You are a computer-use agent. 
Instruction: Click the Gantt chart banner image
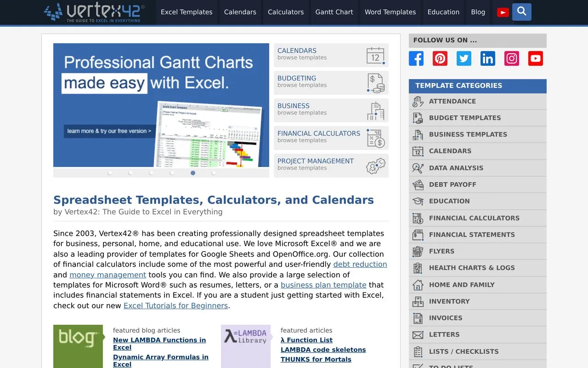pyautogui.click(x=161, y=105)
